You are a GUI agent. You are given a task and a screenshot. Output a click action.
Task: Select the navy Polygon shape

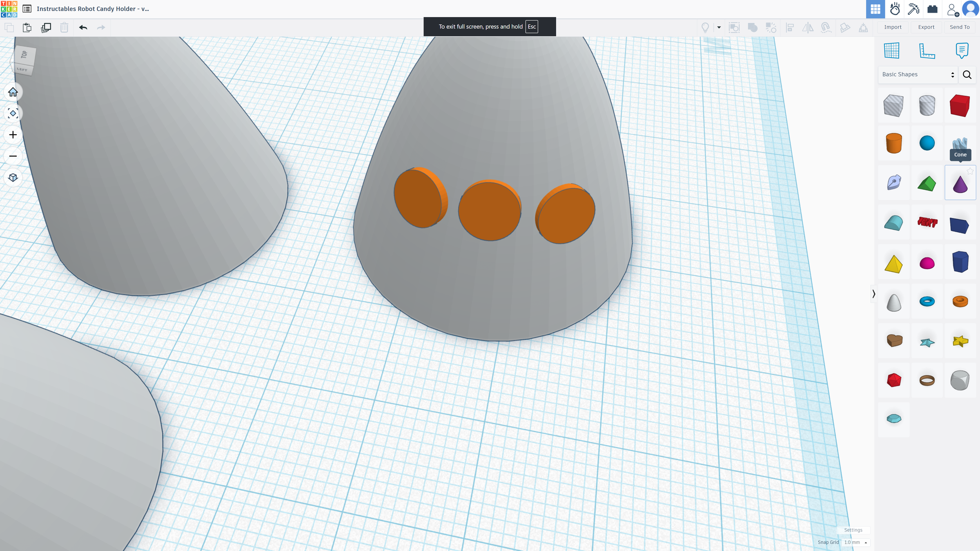[960, 262]
